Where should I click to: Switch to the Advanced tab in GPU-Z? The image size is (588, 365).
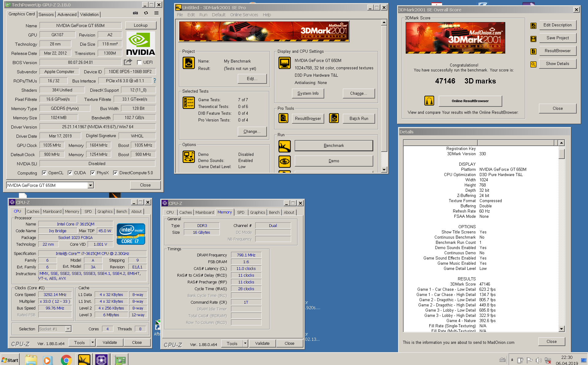tap(67, 14)
